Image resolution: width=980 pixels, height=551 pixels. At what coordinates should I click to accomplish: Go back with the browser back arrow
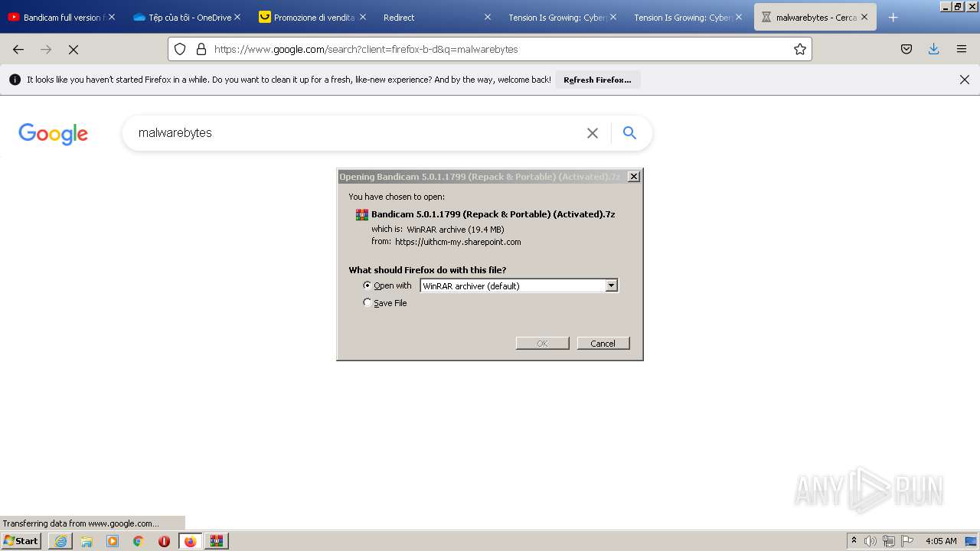point(18,49)
